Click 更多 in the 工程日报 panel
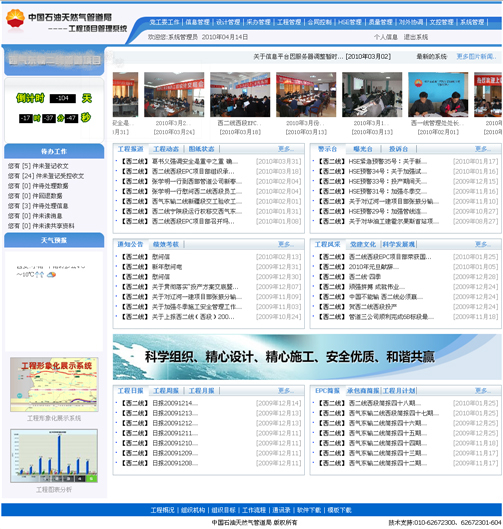Viewport: 503px width, 529px height. [285, 391]
